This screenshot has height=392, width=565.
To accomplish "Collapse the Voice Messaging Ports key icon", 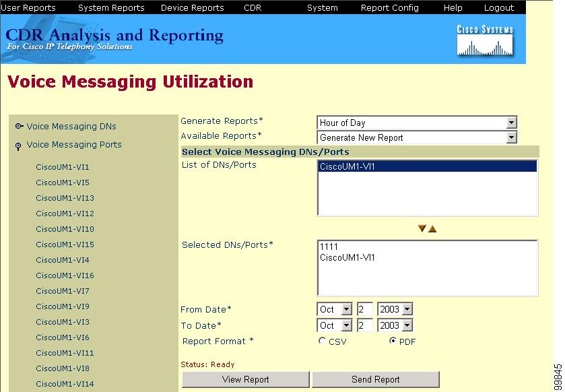I will [18, 146].
